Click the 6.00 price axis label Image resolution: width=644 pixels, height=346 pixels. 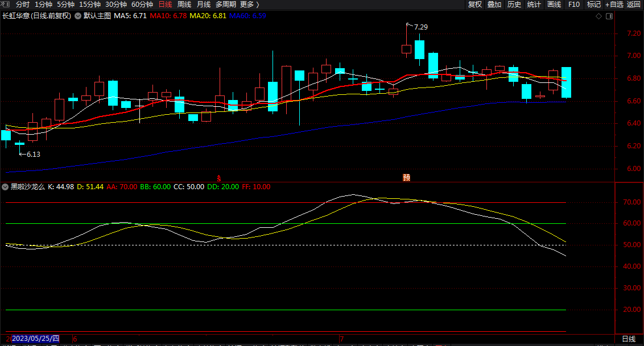click(x=634, y=169)
